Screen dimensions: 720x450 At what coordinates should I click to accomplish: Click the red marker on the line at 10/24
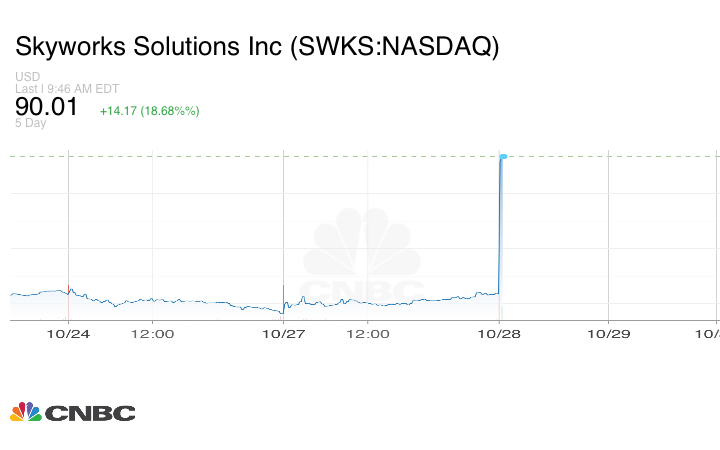67,290
